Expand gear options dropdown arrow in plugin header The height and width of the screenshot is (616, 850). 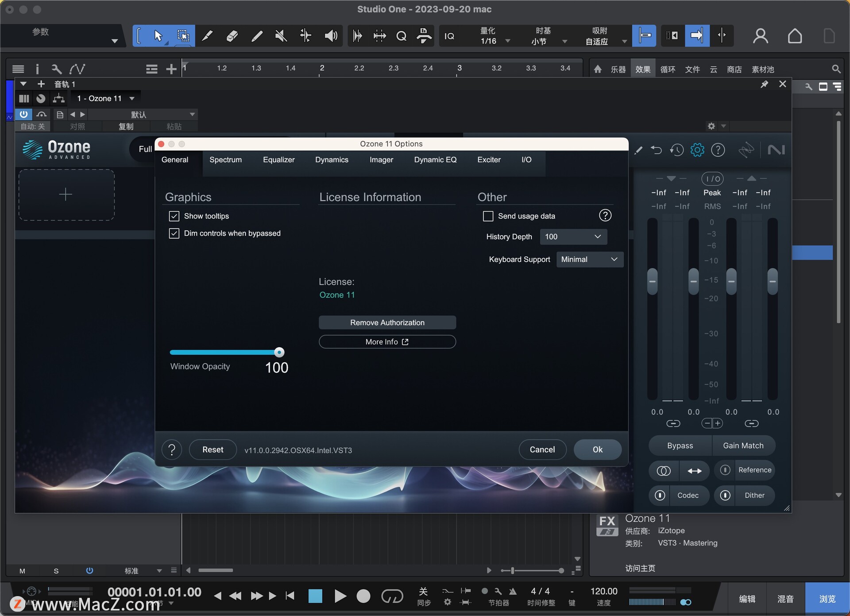pyautogui.click(x=723, y=126)
